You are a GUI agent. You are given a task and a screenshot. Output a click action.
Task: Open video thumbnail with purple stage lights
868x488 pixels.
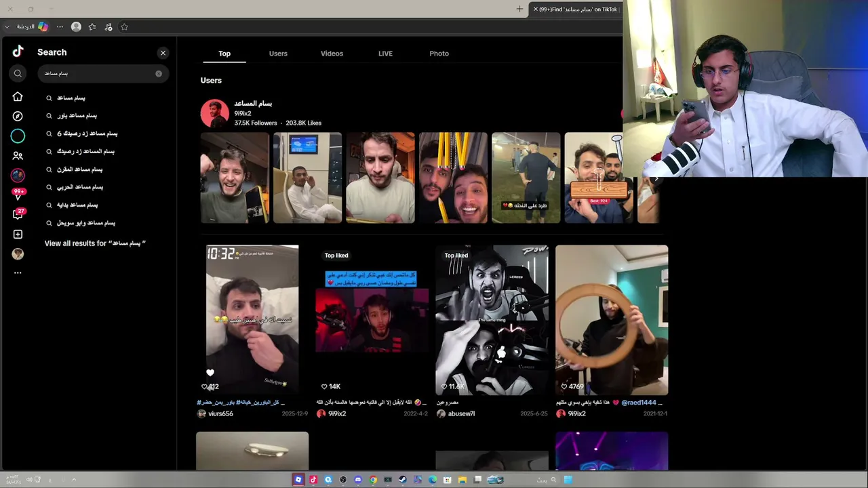(612, 451)
